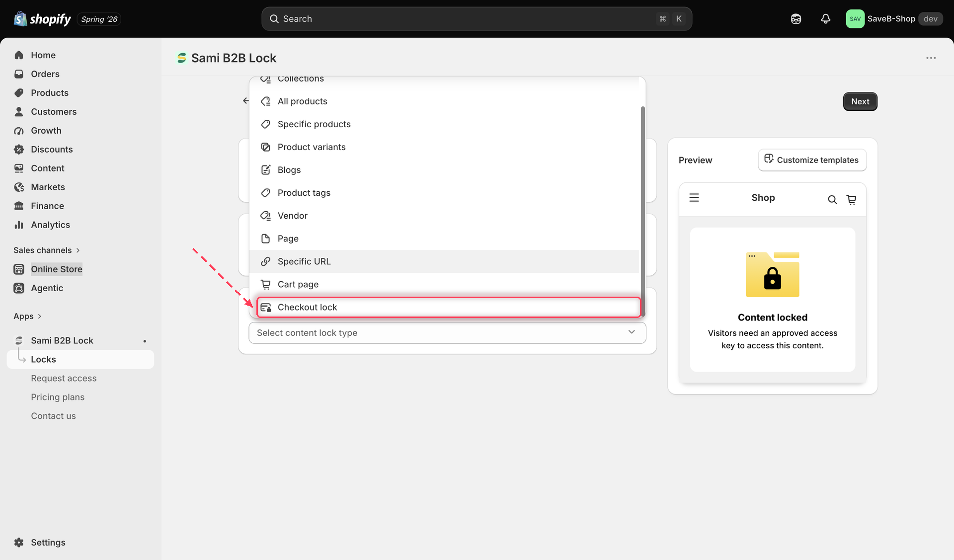
Task: Open Sami B2B Lock app in sidebar
Action: [x=62, y=341]
